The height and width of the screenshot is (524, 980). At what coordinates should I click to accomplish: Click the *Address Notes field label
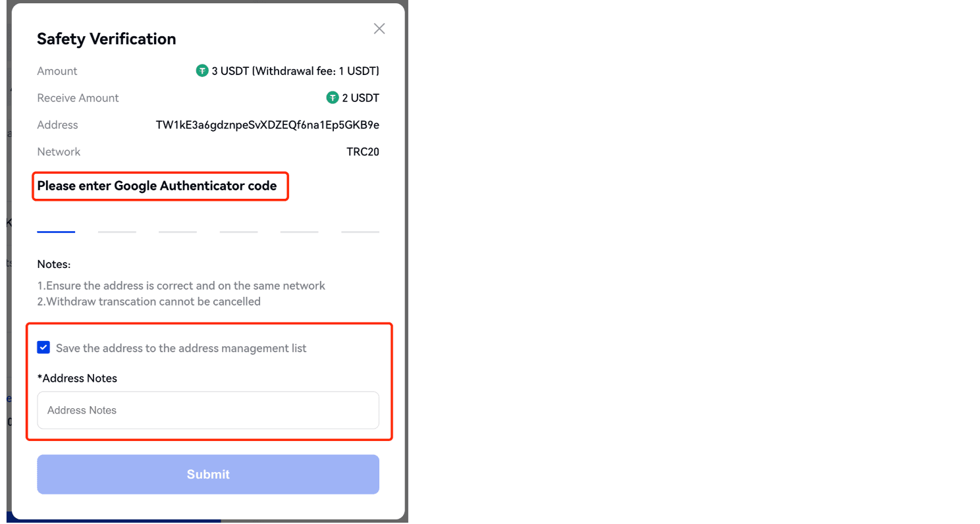(77, 378)
